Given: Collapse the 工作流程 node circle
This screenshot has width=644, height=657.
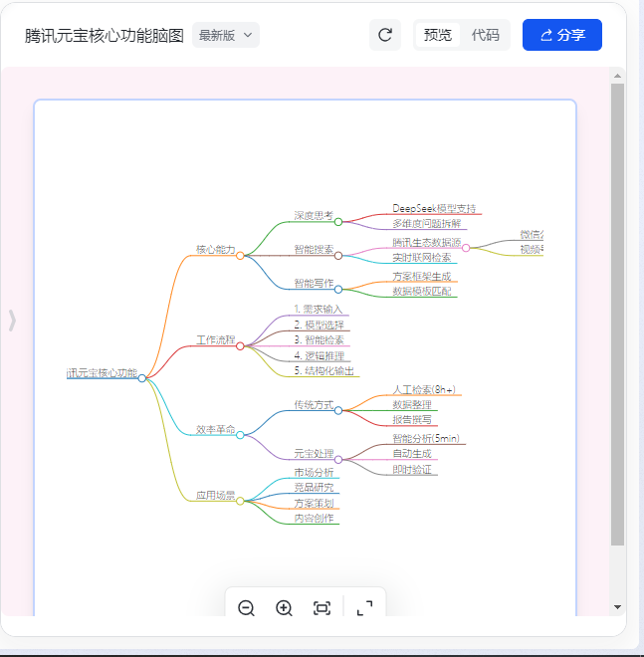Looking at the screenshot, I should [x=240, y=346].
